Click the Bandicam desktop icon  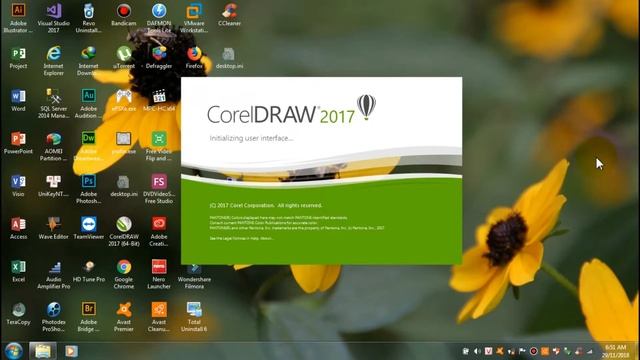click(x=124, y=15)
